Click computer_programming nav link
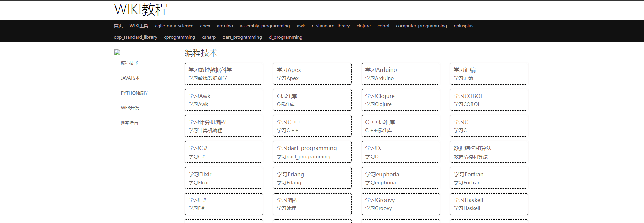 point(422,26)
